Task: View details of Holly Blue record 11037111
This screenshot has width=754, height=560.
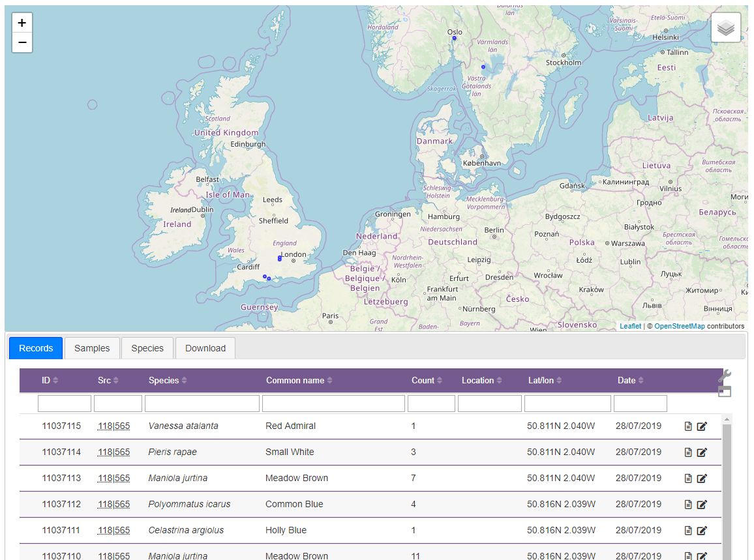Action: pyautogui.click(x=688, y=530)
